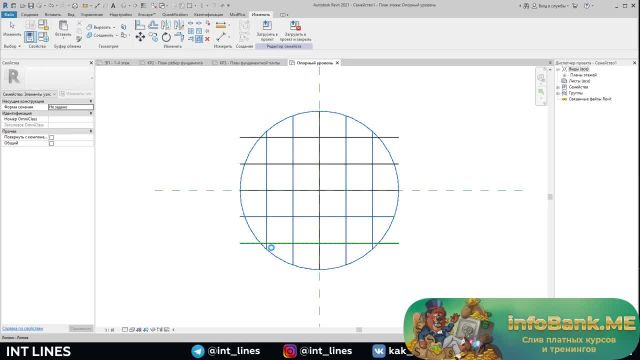Click the 'Справка по свойствам' help link
640x360 pixels.
tap(22, 329)
